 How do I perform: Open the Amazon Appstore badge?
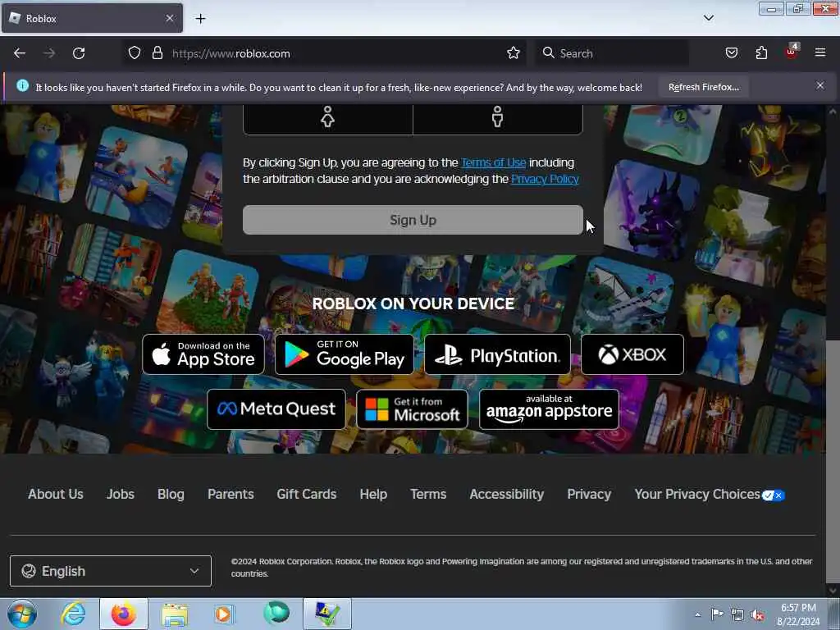coord(549,409)
